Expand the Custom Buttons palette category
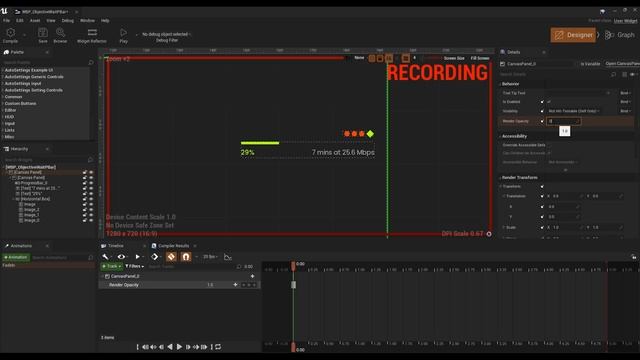Screen dimensions: 640x360 point(3,103)
